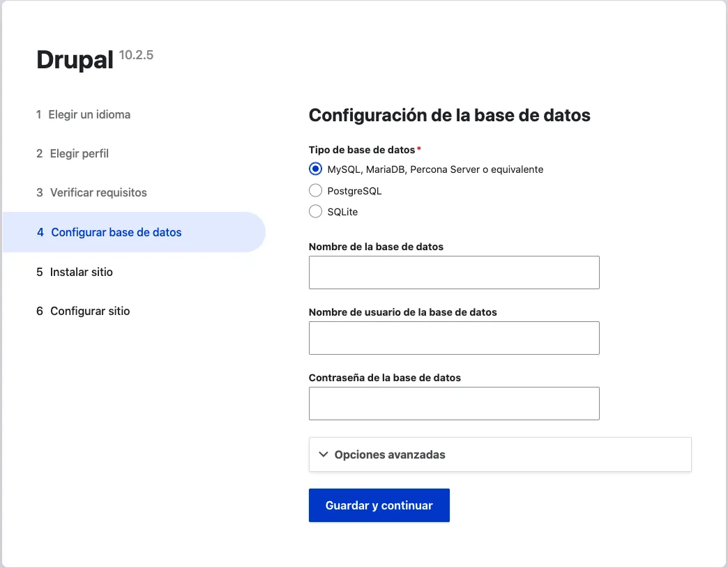The width and height of the screenshot is (728, 568).
Task: Click the chevron icon next to Opciones avanzadas
Action: (x=322, y=454)
